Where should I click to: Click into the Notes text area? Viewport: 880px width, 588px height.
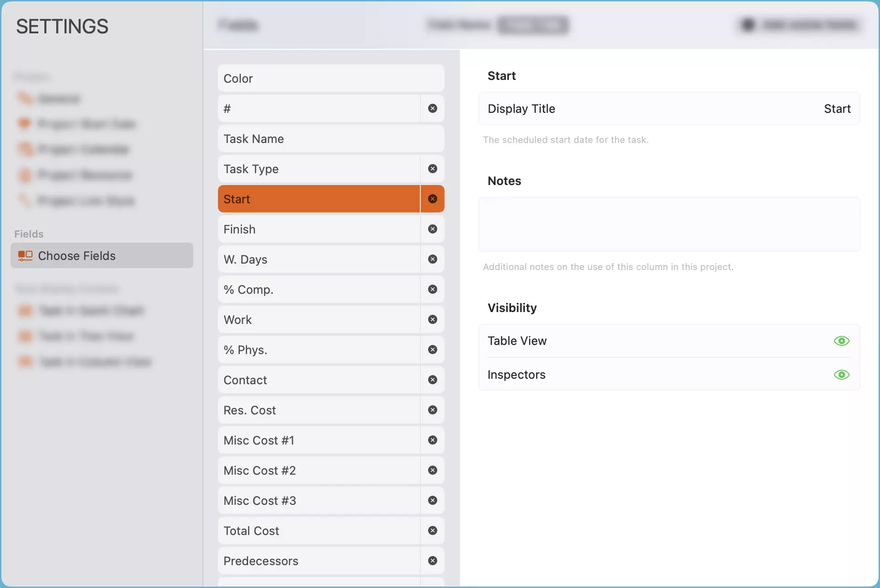(x=669, y=224)
